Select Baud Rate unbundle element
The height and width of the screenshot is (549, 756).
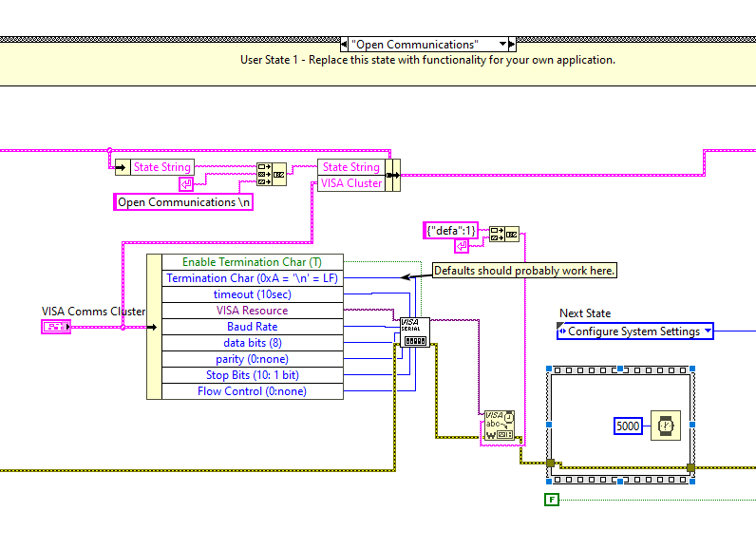point(253,327)
